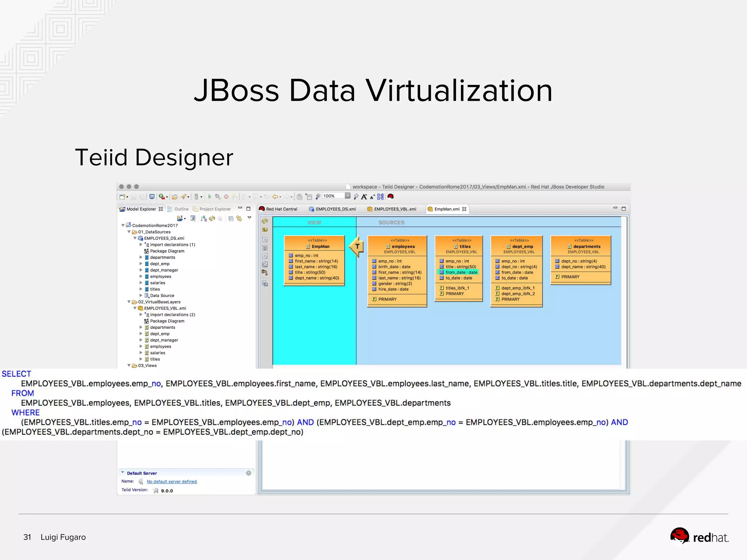This screenshot has height=560, width=747.
Task: Click the refresh diagram icon in the editor's side toolbar
Action: click(265, 221)
